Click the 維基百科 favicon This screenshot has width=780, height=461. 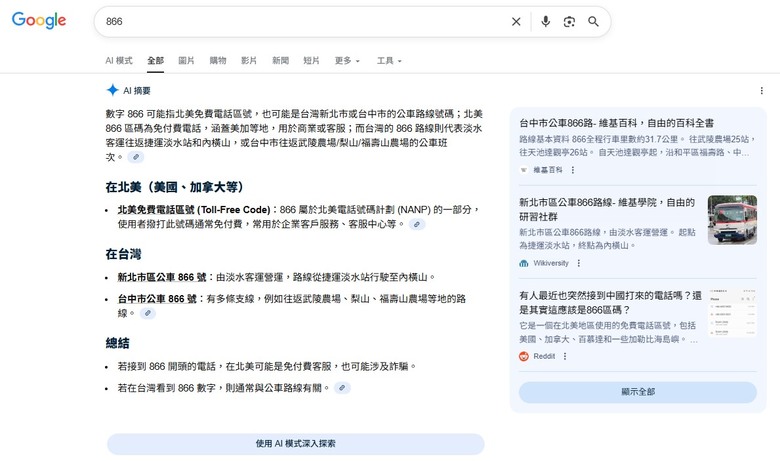point(524,170)
